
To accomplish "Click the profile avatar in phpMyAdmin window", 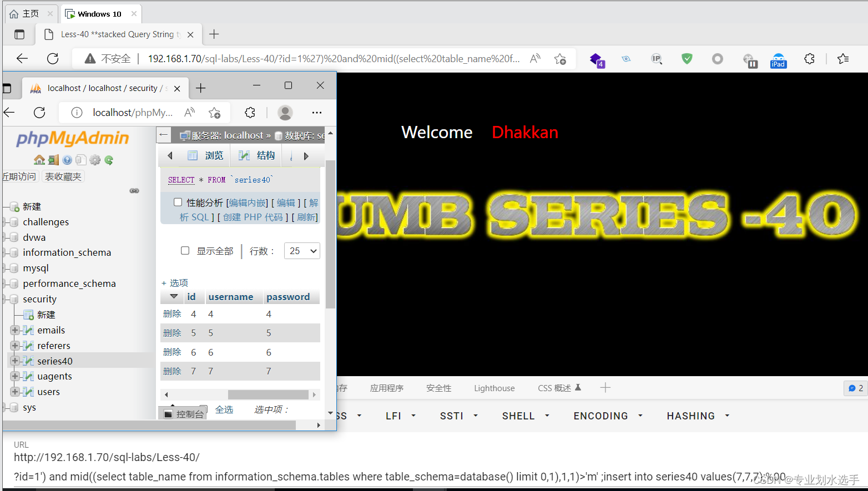I will [285, 113].
